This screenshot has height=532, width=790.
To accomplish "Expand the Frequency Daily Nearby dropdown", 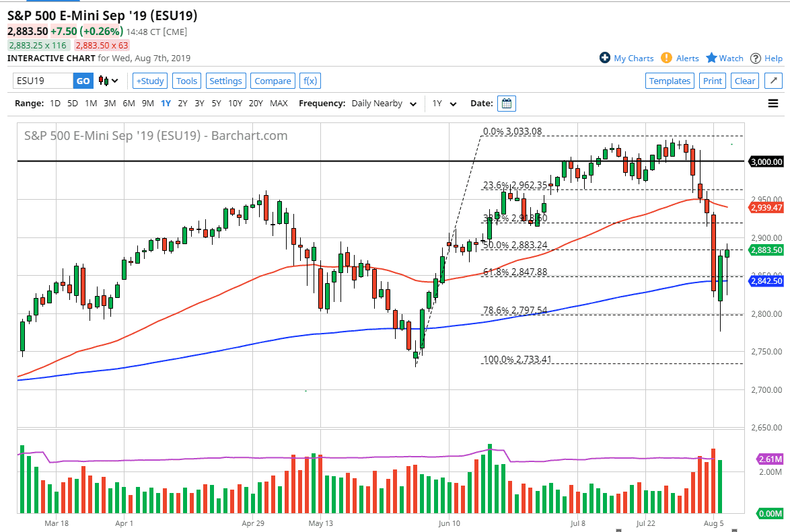I will click(382, 103).
